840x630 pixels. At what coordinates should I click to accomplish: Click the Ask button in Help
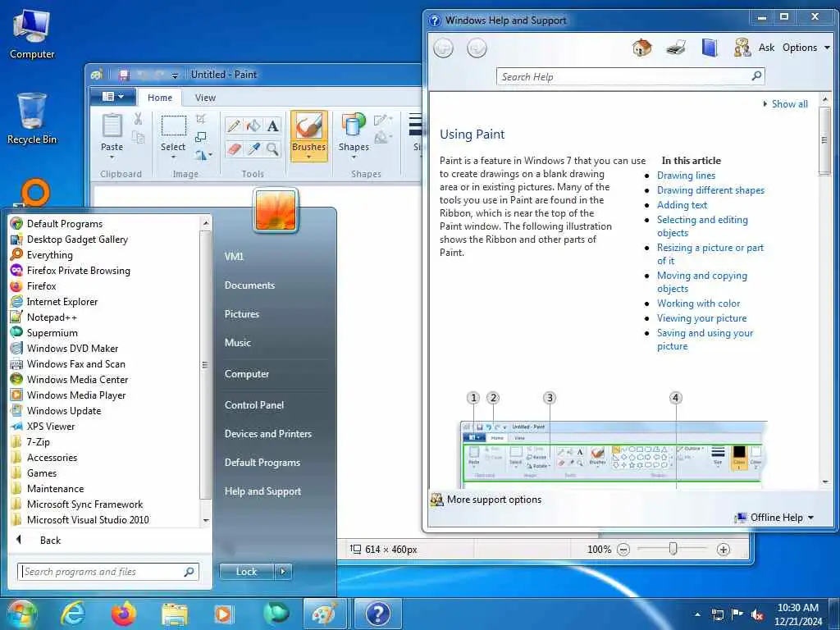pyautogui.click(x=766, y=48)
